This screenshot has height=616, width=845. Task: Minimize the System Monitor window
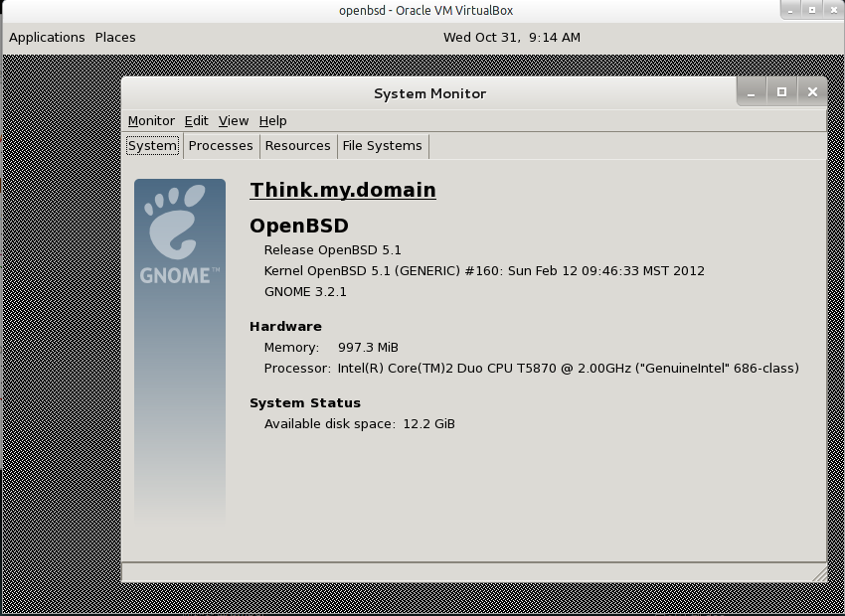752,92
